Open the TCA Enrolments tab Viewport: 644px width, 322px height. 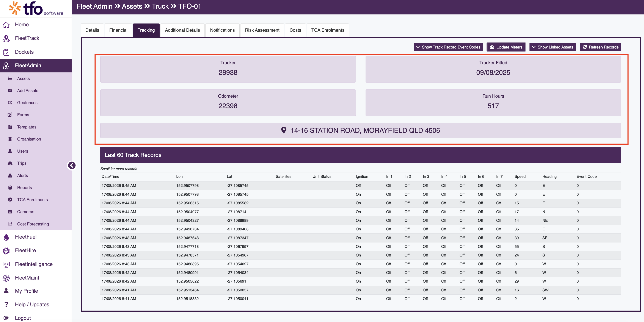tap(328, 30)
